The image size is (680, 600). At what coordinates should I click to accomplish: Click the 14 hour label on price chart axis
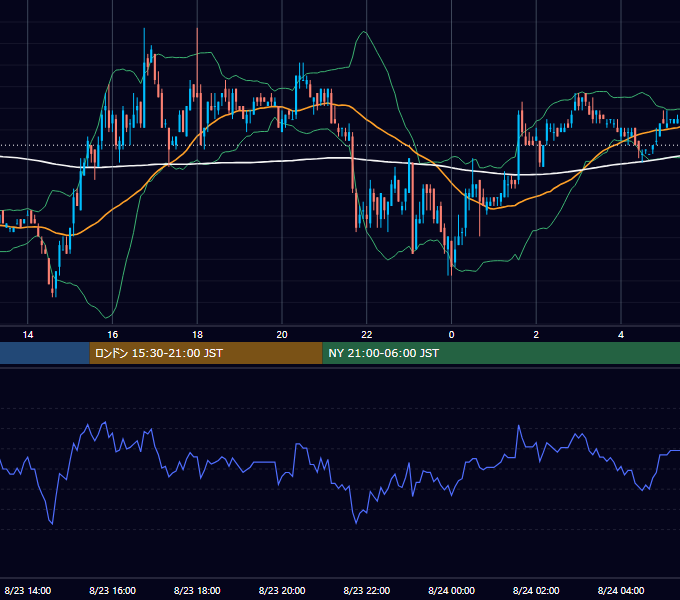point(28,335)
